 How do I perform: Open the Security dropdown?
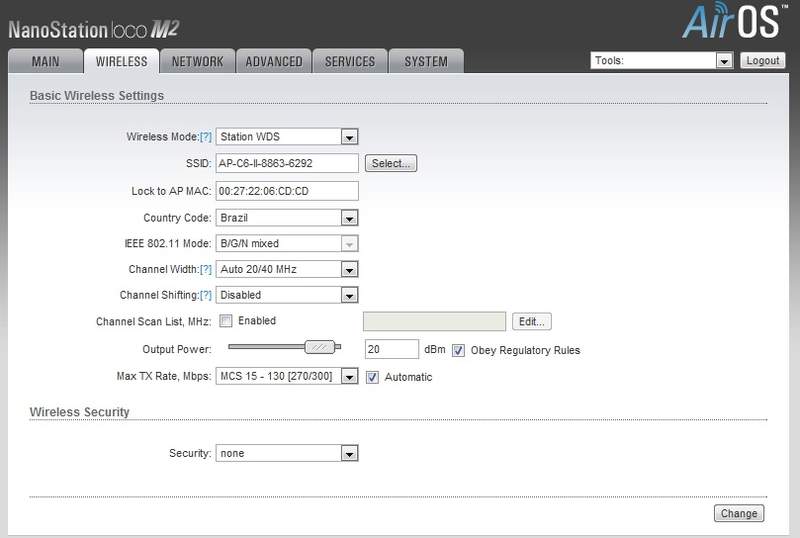point(287,453)
